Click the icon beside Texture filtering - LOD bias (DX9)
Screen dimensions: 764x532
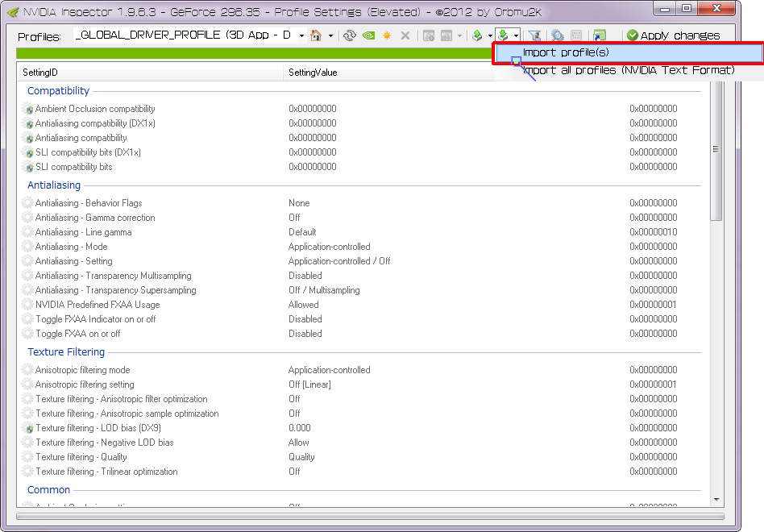[x=28, y=428]
